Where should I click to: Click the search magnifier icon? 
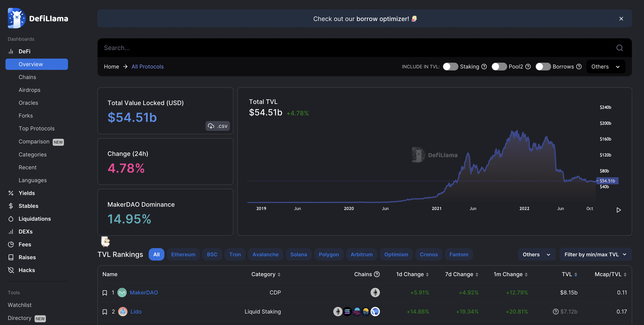620,48
